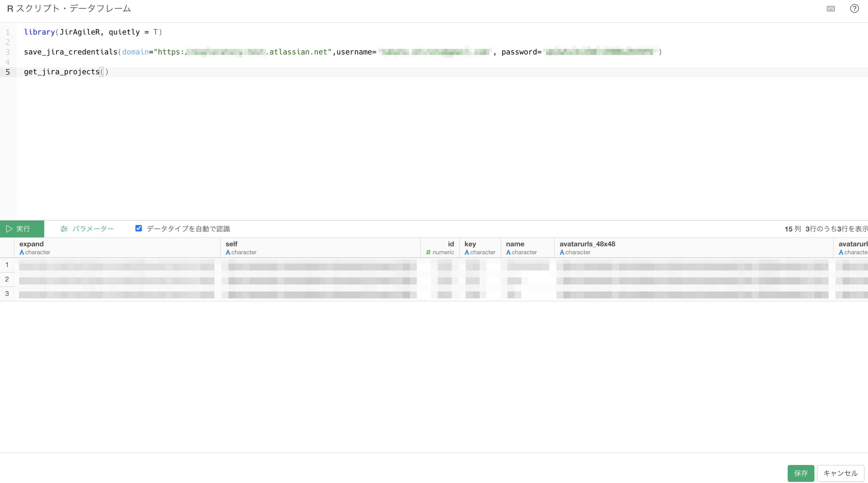The height and width of the screenshot is (483, 868).
Task: Click the numeric type icon under id
Action: [428, 252]
